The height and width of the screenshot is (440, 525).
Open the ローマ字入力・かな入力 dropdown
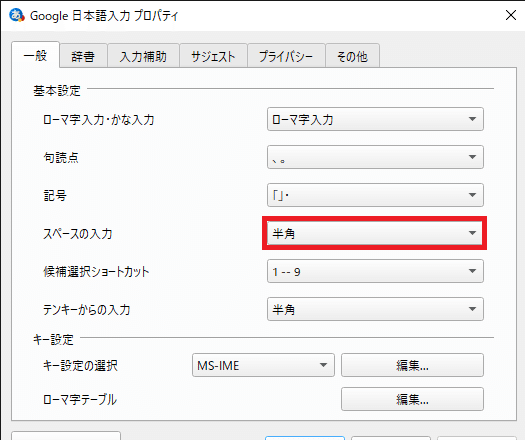coord(375,119)
